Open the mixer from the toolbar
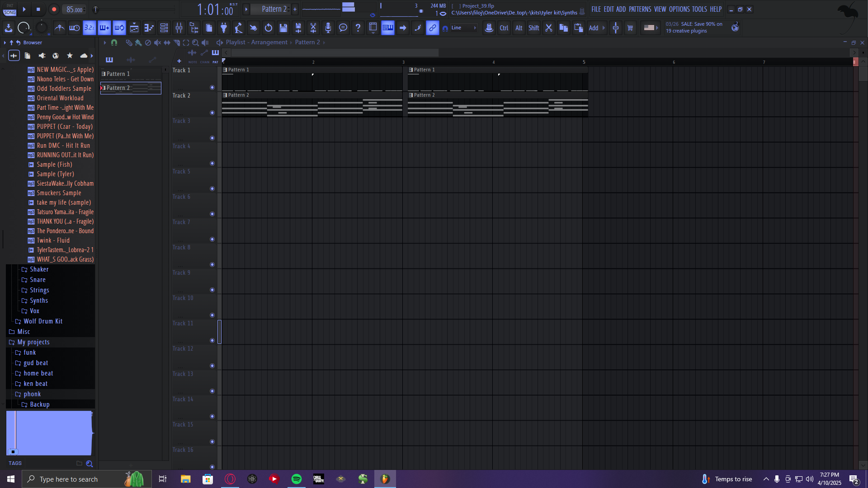The height and width of the screenshot is (488, 868). coord(179,28)
